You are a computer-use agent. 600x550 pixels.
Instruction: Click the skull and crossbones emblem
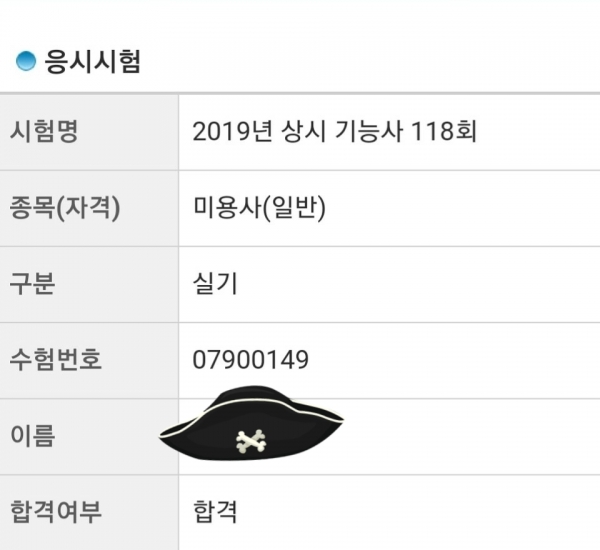point(252,440)
